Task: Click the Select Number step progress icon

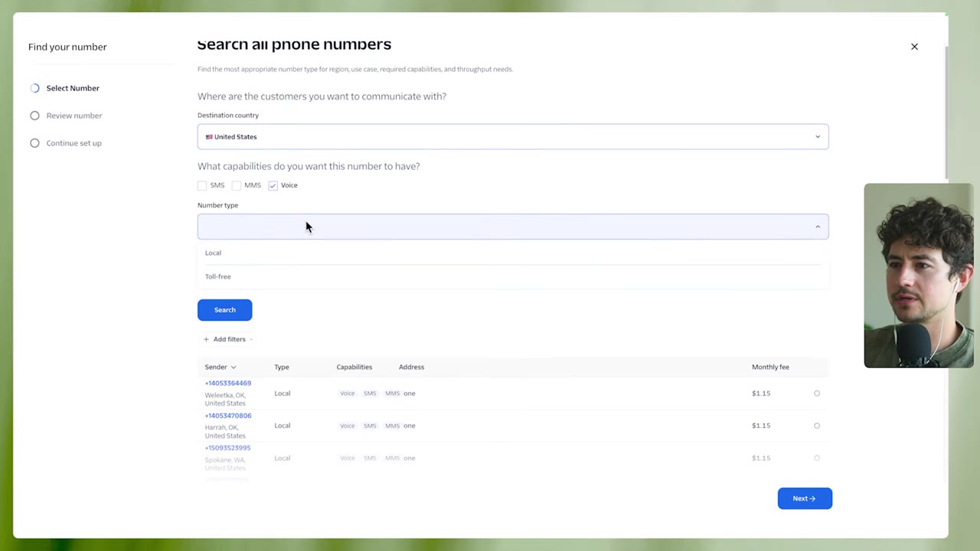Action: tap(34, 88)
